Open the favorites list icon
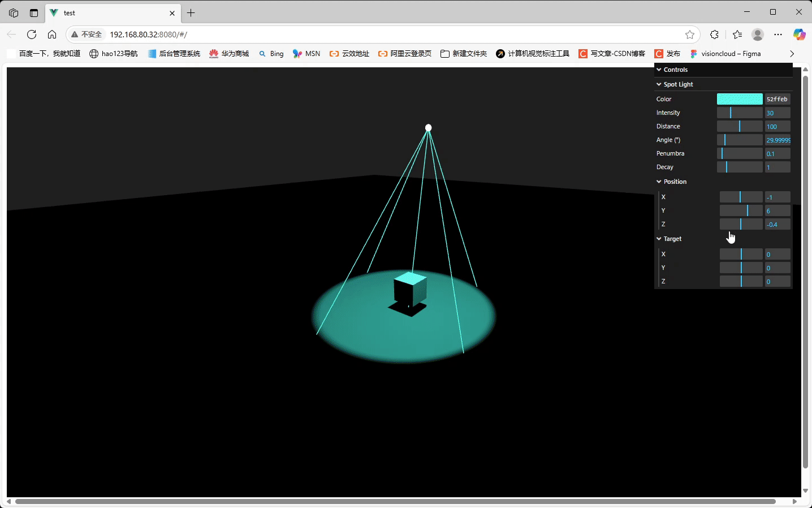Viewport: 812px width, 508px height. [737, 35]
